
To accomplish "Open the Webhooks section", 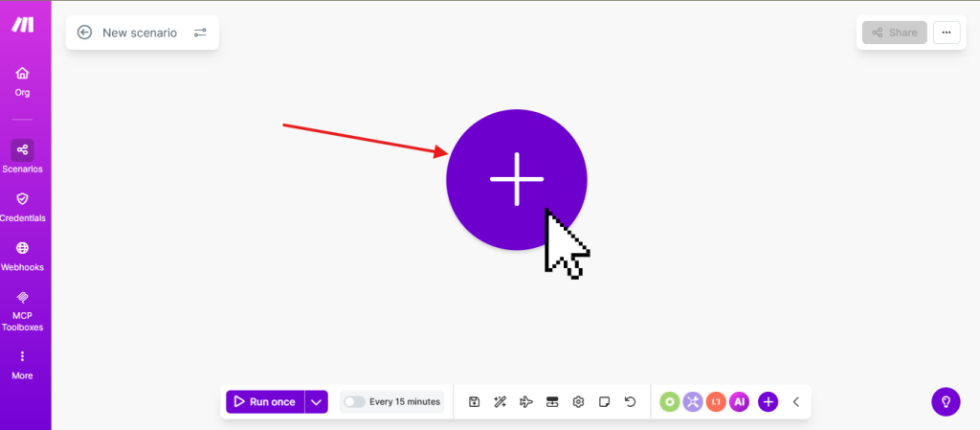I will 23,257.
